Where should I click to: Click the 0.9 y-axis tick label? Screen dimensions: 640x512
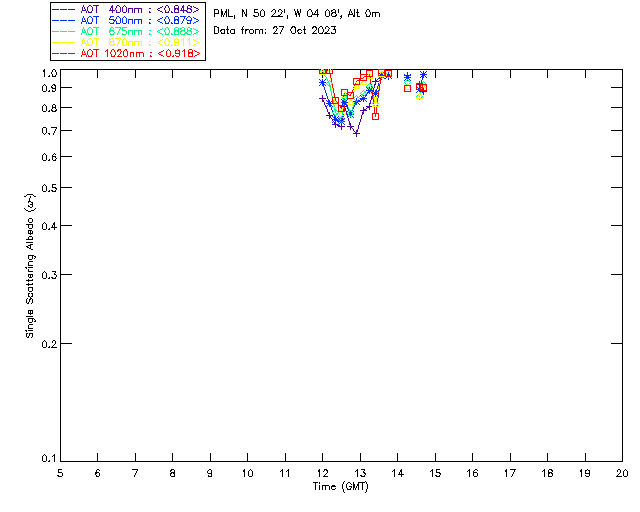point(49,88)
